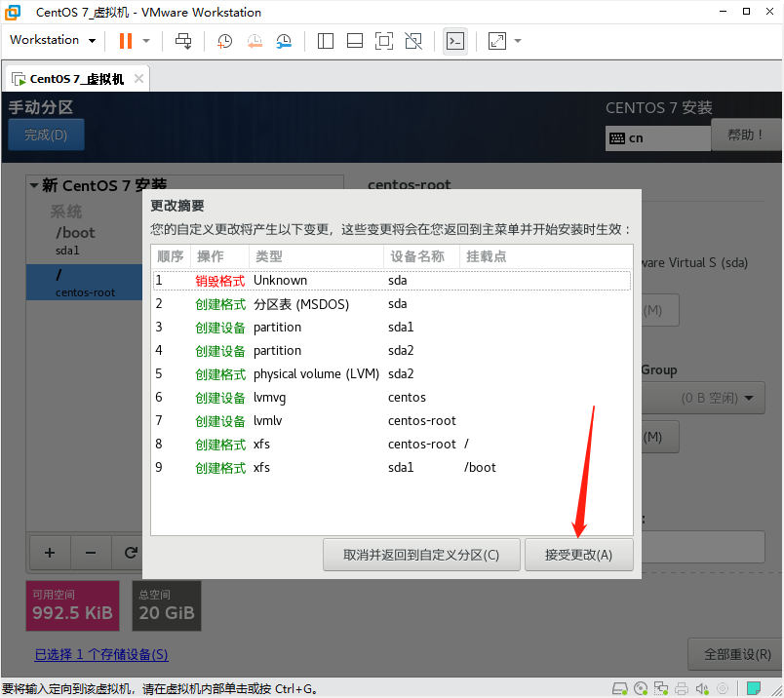Screen dimensions: 784x698
Task: Select the CentOS 7_虚拟机 tab
Action: (77, 79)
